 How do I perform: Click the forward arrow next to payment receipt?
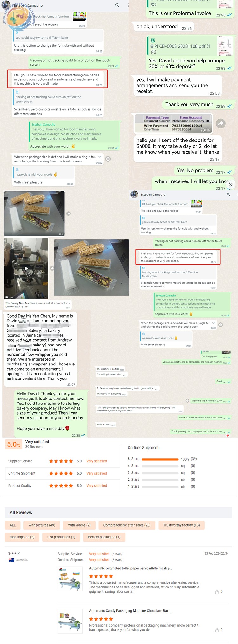[221, 123]
